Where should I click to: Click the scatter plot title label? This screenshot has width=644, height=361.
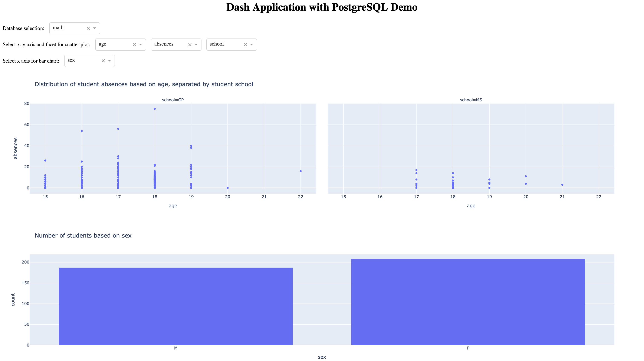point(144,84)
